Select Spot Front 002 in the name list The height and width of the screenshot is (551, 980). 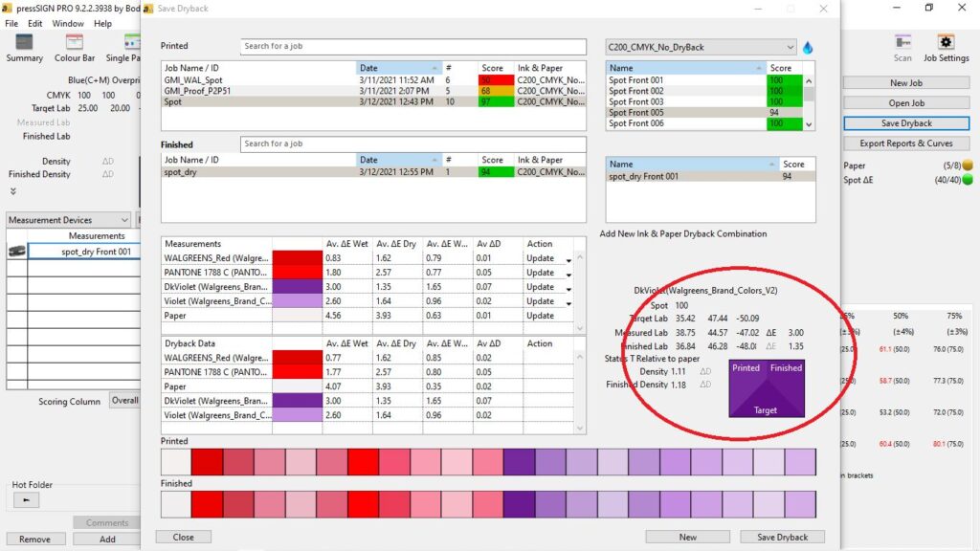pos(704,91)
